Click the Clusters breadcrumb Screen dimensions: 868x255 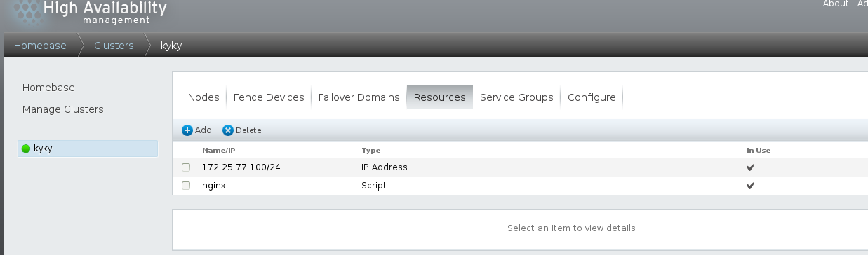click(114, 46)
